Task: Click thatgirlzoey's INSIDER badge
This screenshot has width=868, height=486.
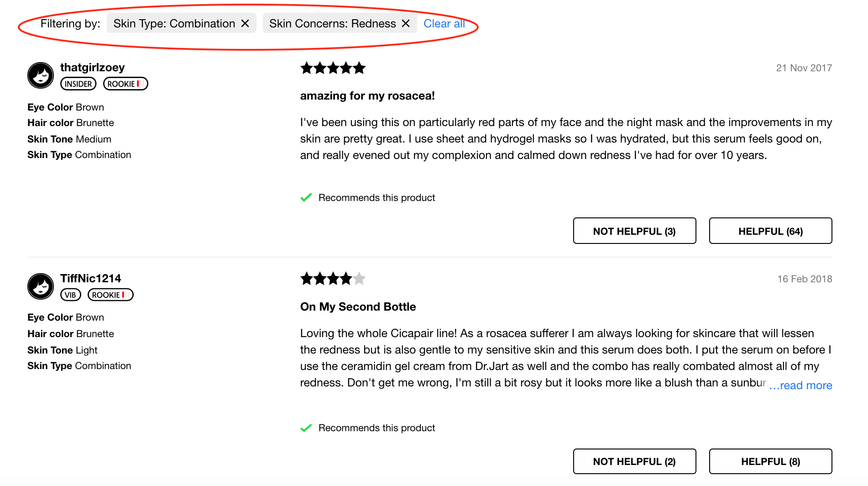Action: click(x=78, y=84)
